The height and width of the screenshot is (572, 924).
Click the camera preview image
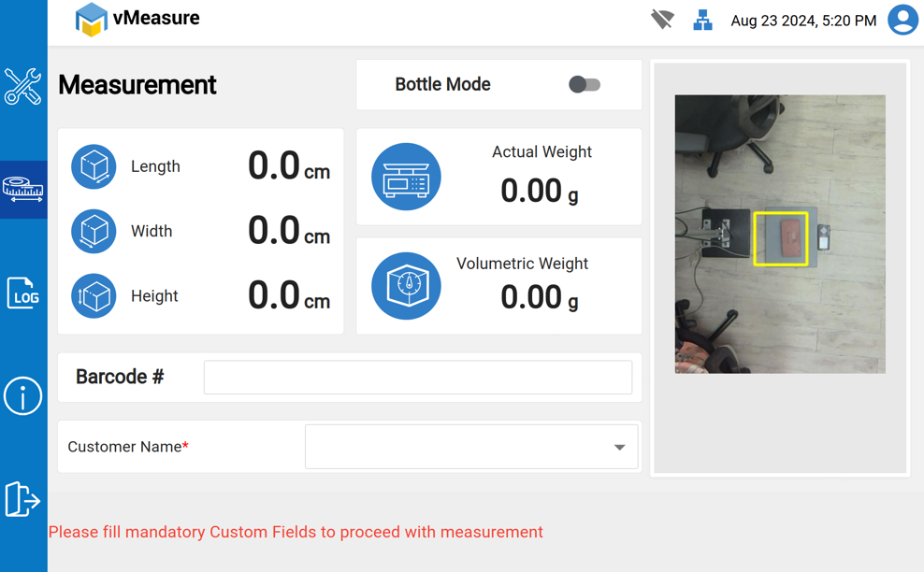pyautogui.click(x=780, y=234)
